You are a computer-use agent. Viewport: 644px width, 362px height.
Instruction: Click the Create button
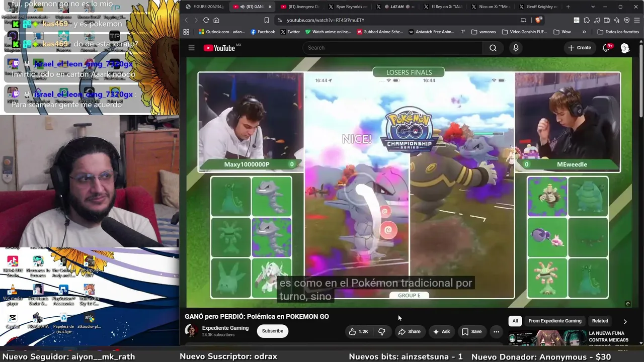coord(579,48)
